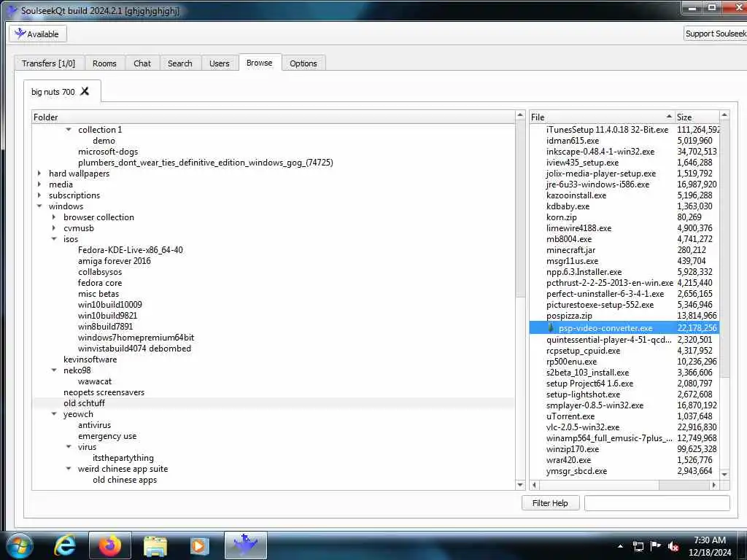Open the Action Center flag icon
Viewport: 747px width, 560px height.
point(656,546)
